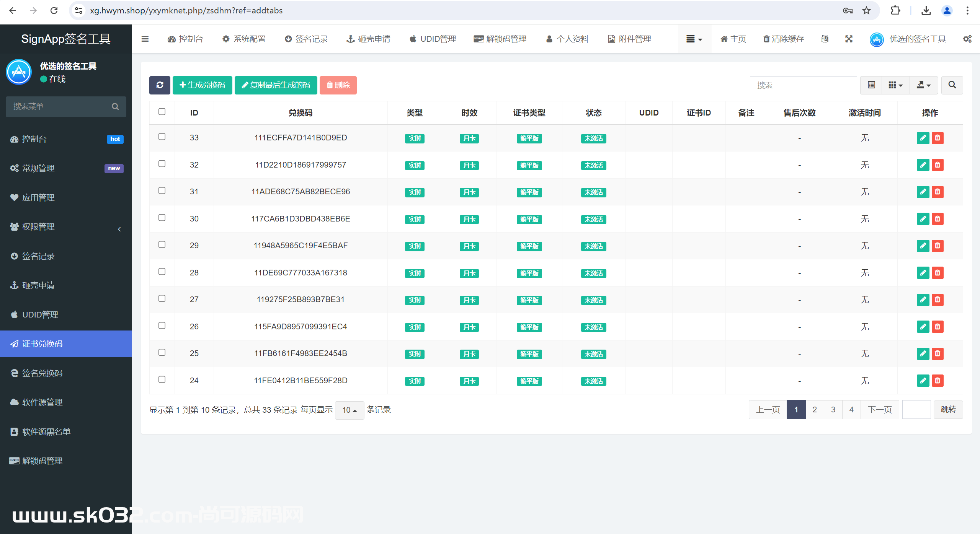Viewport: 980px width, 534px height.
Task: Check the checkbox for row ID 33
Action: (162, 137)
